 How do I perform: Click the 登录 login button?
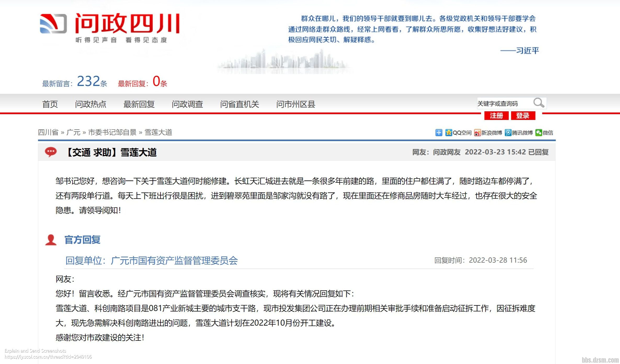(x=523, y=116)
